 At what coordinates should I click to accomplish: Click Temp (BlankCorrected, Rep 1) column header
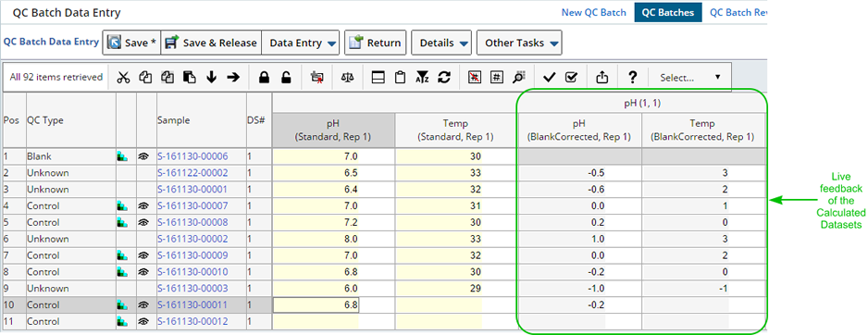coord(703,130)
